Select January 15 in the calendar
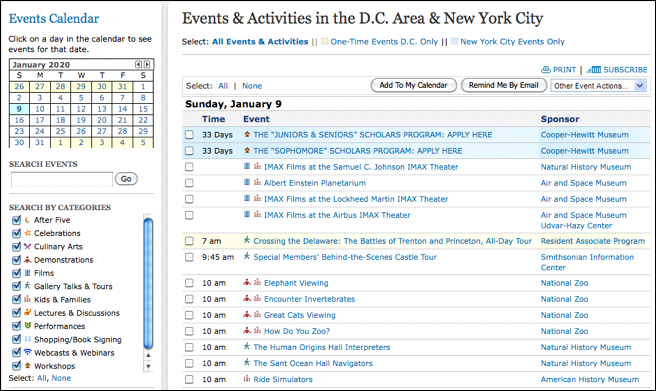This screenshot has width=656, height=391. (143, 109)
